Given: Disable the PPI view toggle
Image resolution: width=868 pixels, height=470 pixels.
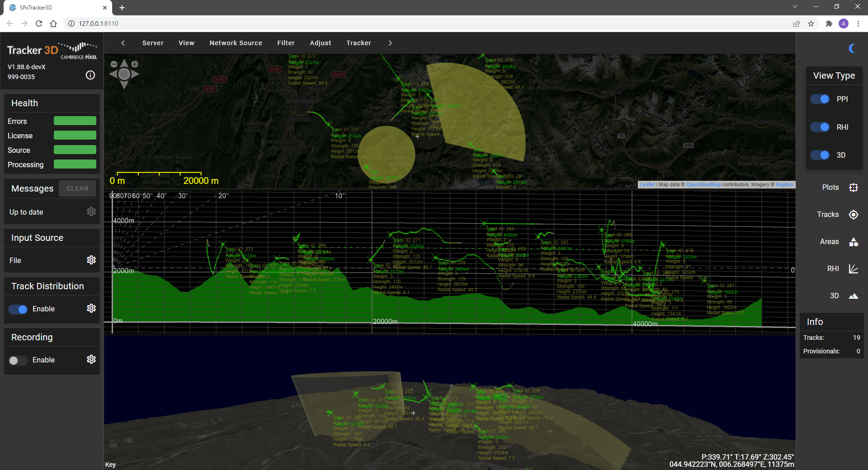Looking at the screenshot, I should pyautogui.click(x=820, y=99).
